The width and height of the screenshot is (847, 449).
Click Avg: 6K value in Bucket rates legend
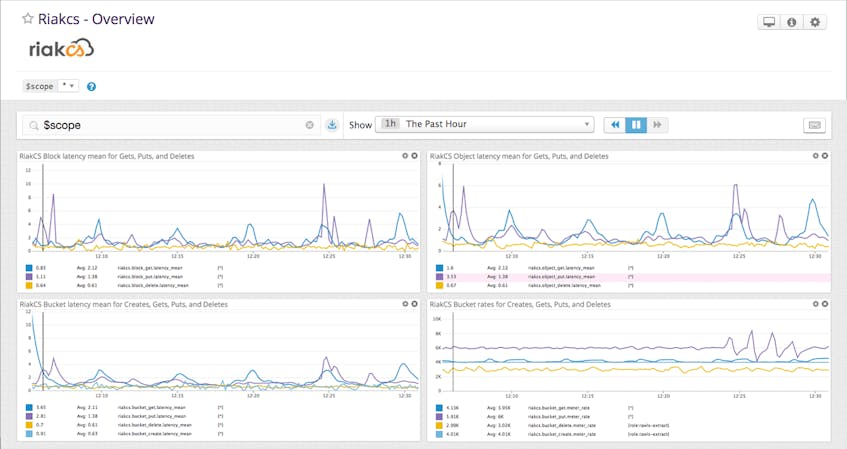tap(495, 417)
